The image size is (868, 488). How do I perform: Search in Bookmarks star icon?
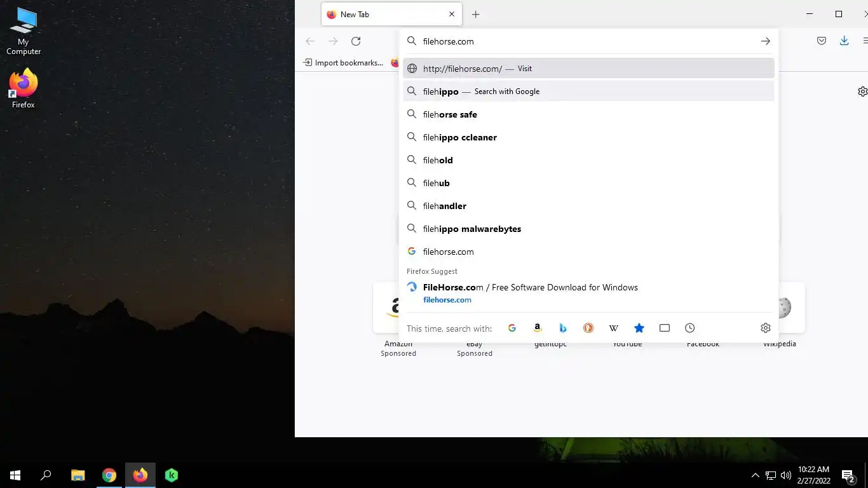click(639, 328)
